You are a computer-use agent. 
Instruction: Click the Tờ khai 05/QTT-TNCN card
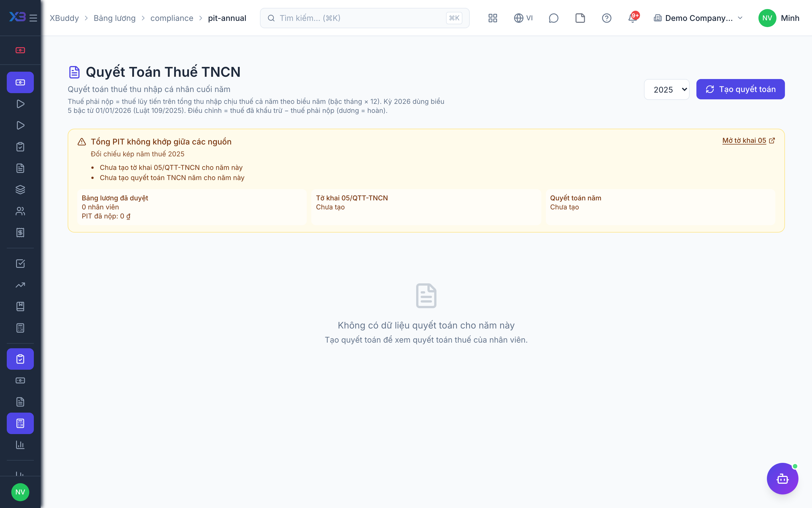(426, 207)
